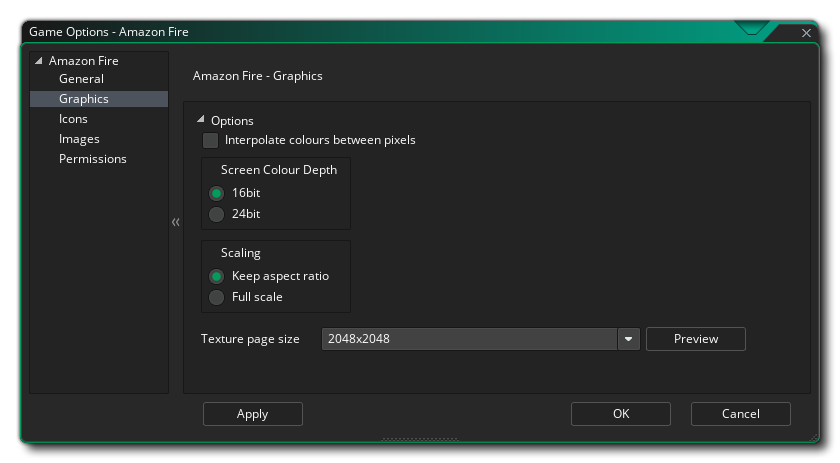Apply the game options changes

point(253,414)
